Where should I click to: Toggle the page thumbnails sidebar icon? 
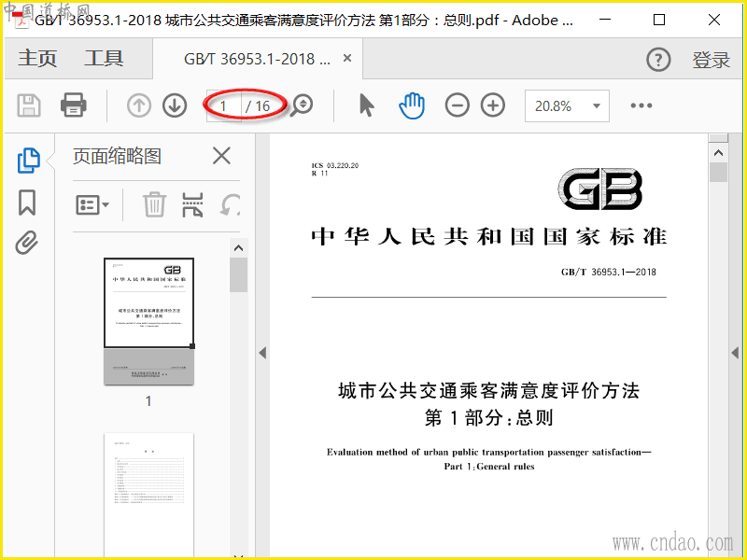(28, 161)
